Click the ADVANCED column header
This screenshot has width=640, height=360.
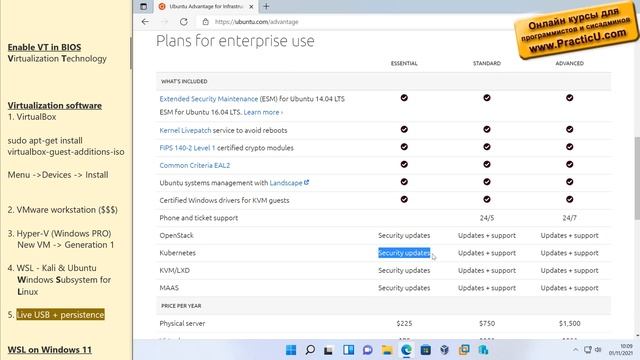[x=569, y=63]
